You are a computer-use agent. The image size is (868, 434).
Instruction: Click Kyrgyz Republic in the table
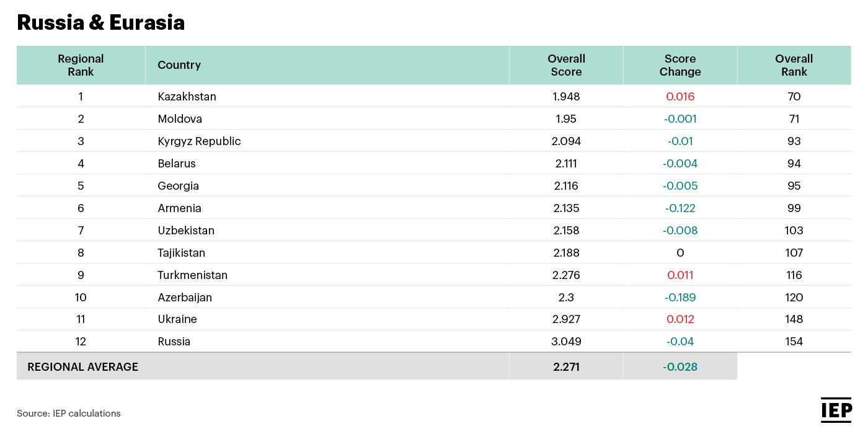click(199, 141)
